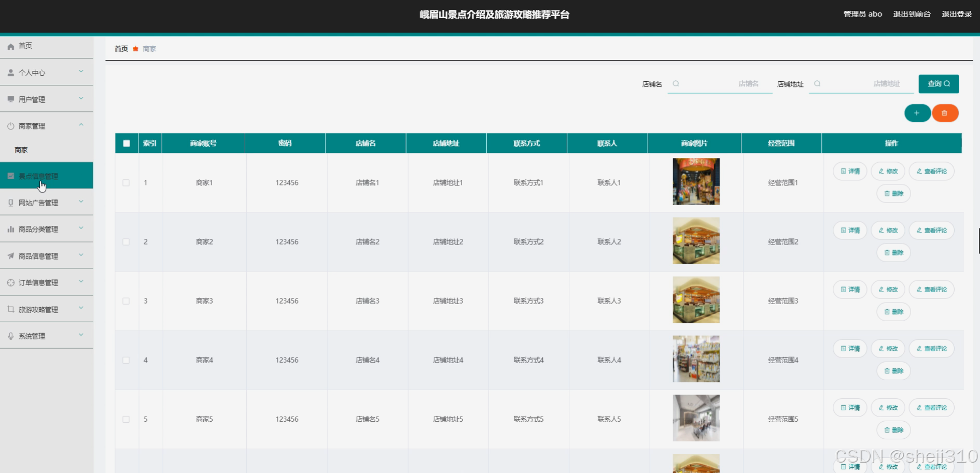The image size is (980, 473).
Task: Open 详情 for 商家1 row
Action: [x=850, y=171]
